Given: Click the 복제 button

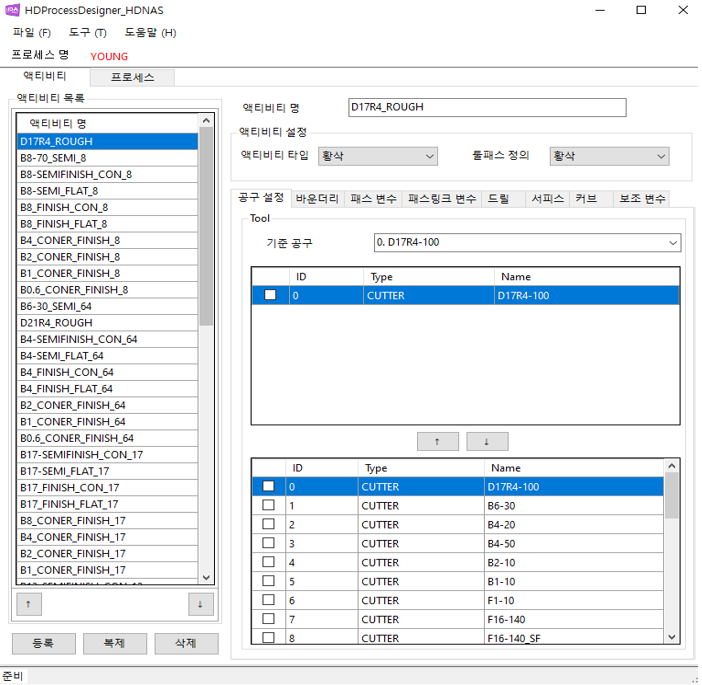Looking at the screenshot, I should (115, 643).
